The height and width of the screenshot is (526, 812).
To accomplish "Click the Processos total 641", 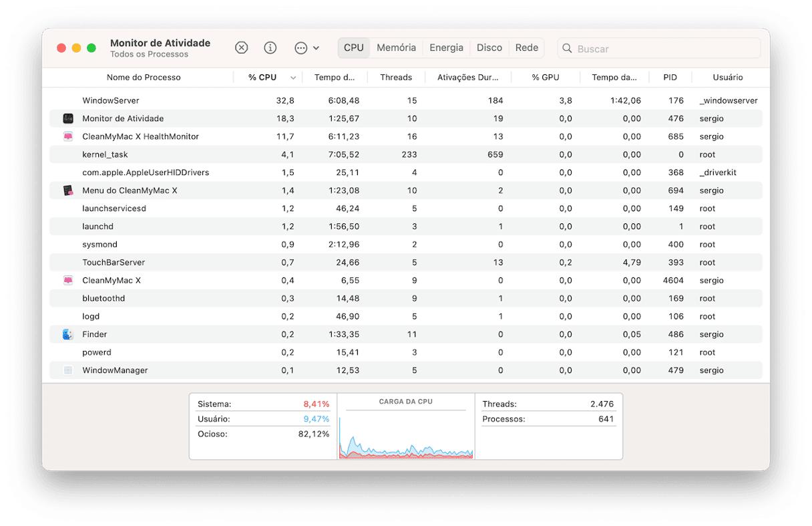I will (606, 419).
